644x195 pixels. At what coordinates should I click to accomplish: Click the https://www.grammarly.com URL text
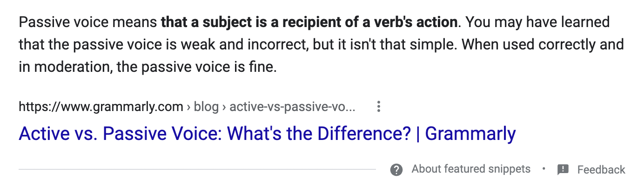click(101, 107)
